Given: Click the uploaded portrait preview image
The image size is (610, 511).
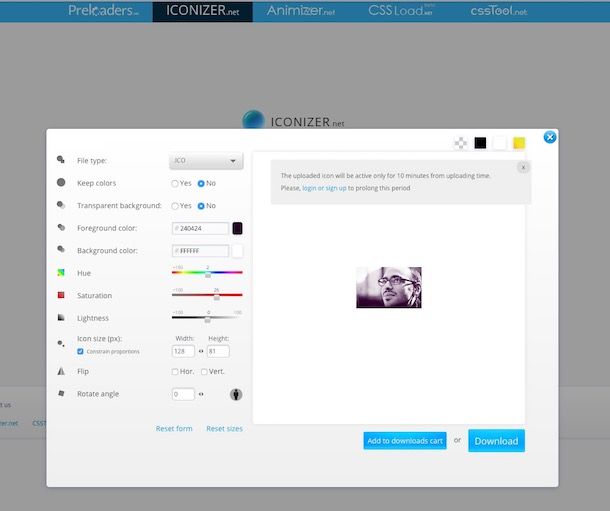Looking at the screenshot, I should 389,287.
